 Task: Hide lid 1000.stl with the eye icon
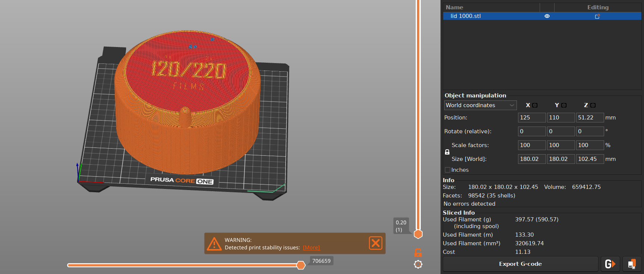tap(547, 16)
